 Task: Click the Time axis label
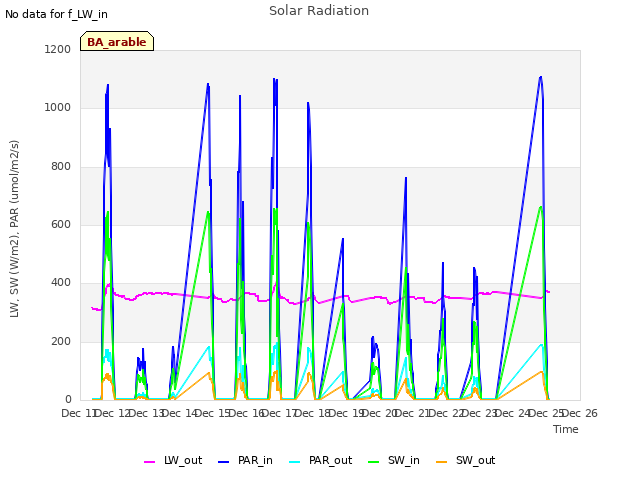[x=566, y=429]
